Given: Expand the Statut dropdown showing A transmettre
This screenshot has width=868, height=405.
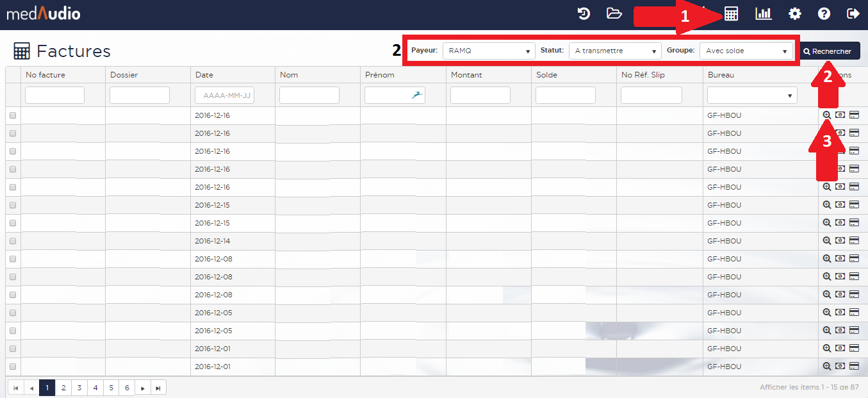Looking at the screenshot, I should [614, 51].
